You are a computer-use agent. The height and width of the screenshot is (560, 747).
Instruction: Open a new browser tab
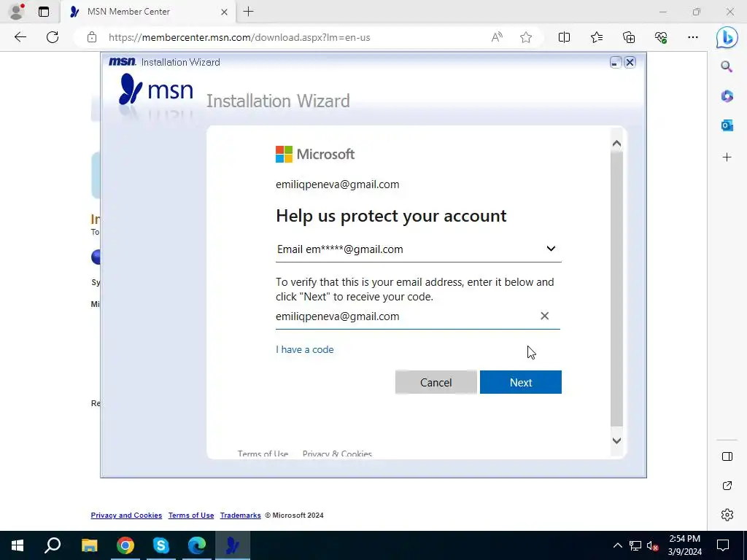(x=248, y=12)
